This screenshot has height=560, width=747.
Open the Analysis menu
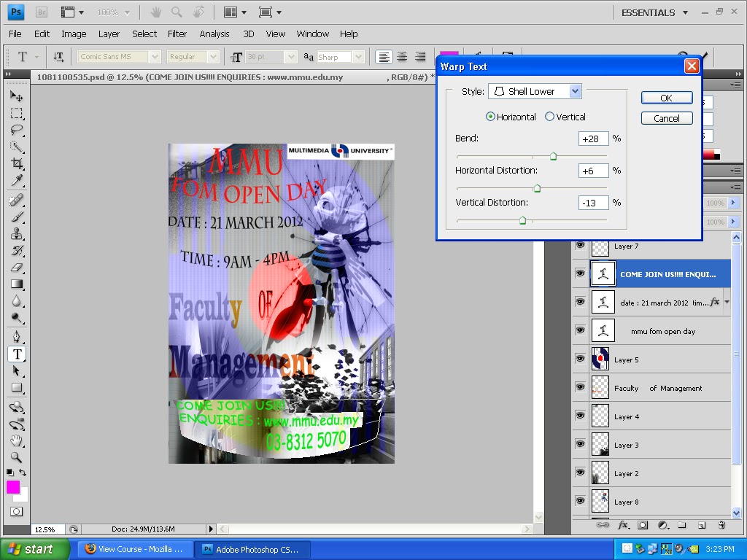tap(214, 34)
